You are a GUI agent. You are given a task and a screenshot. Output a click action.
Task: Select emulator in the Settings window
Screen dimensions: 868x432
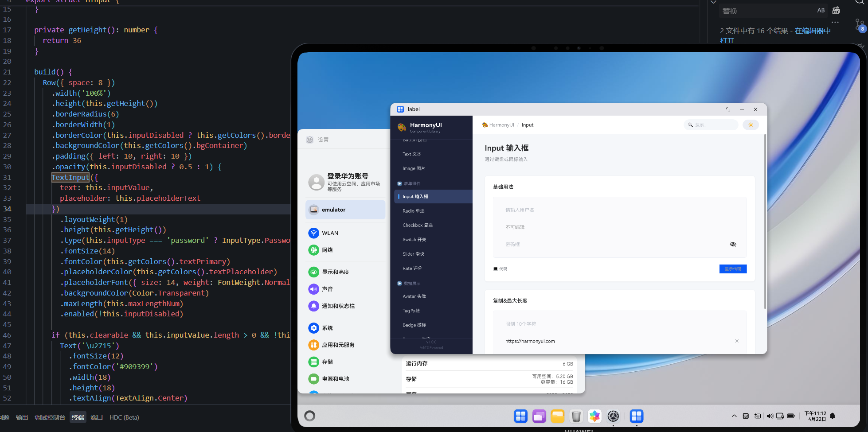(345, 210)
